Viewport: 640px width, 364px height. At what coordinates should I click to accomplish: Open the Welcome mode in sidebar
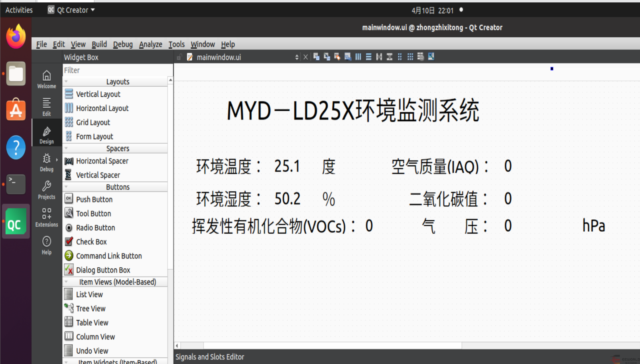(47, 79)
